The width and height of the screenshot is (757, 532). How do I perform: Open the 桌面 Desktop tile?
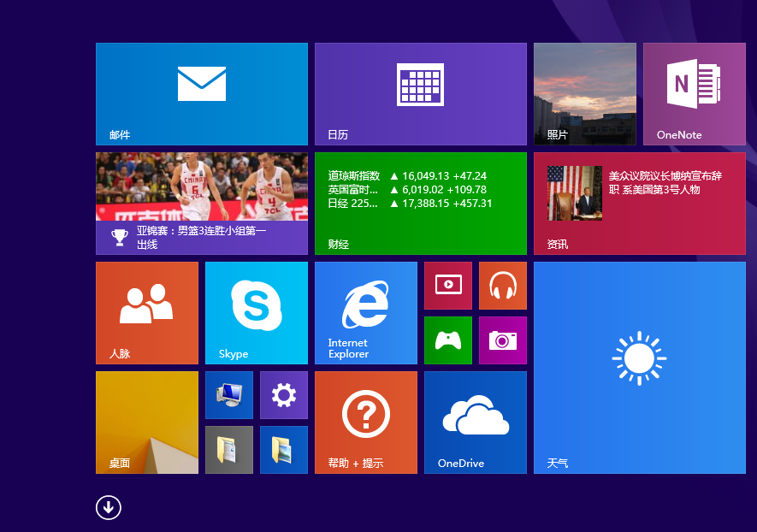[x=147, y=423]
